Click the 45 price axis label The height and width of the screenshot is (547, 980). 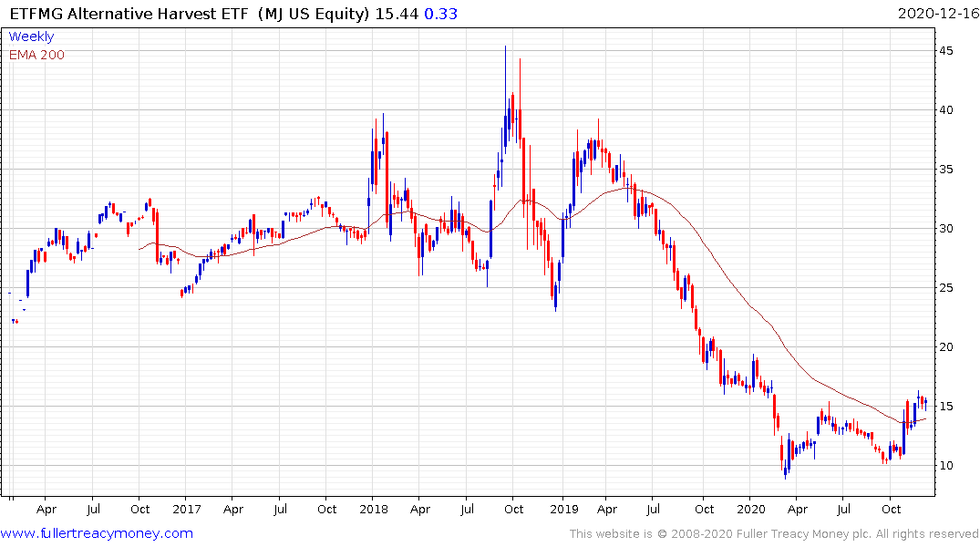click(945, 51)
